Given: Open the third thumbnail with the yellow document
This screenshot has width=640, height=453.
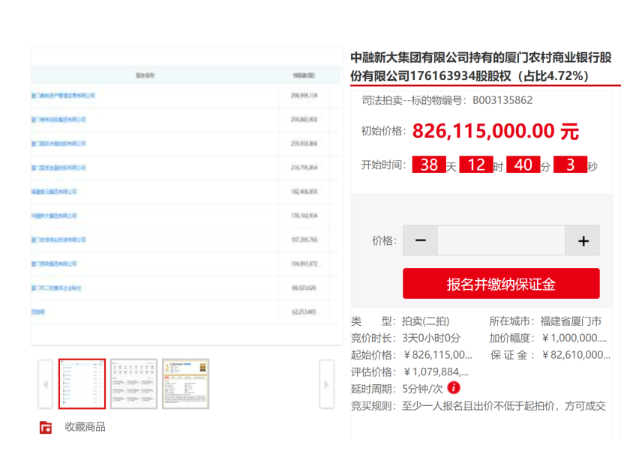Looking at the screenshot, I should point(186,384).
